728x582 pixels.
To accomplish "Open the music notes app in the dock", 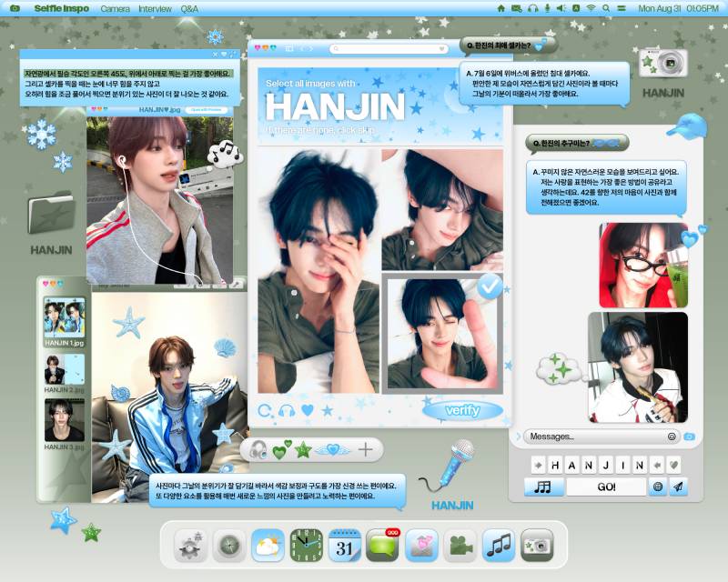I will pyautogui.click(x=499, y=546).
